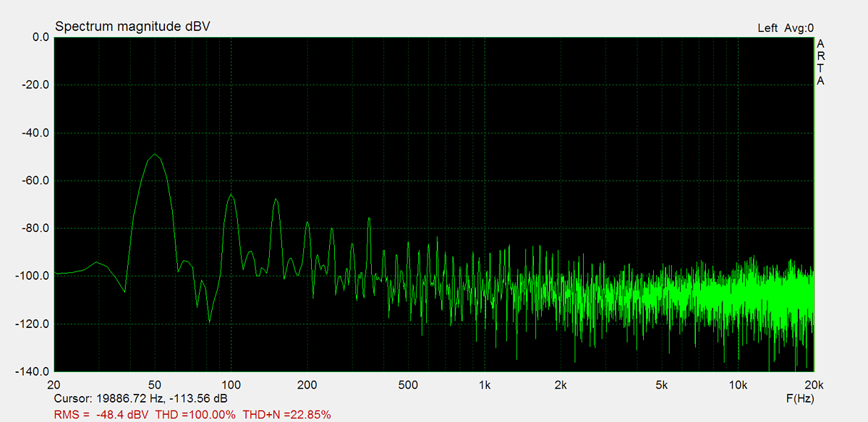
Task: Click the "Spectrum magnitude dBV" title
Action: coord(133,27)
